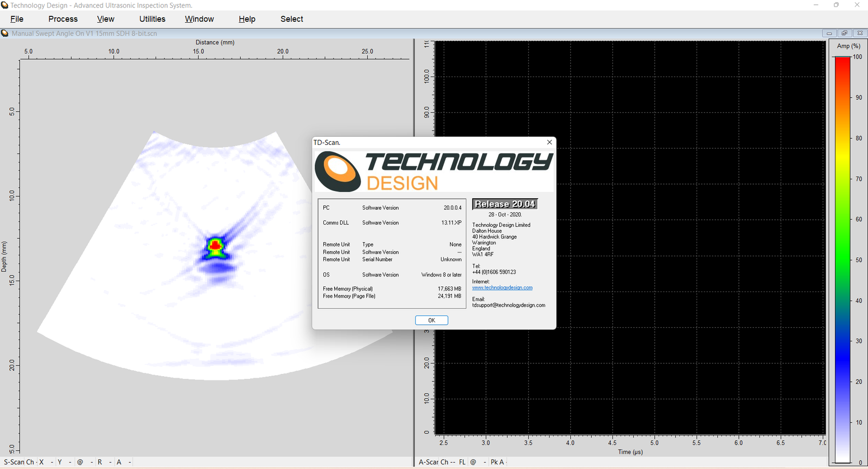This screenshot has width=868, height=469.
Task: Click the scan file title Manual Swept Angle
Action: click(x=84, y=33)
